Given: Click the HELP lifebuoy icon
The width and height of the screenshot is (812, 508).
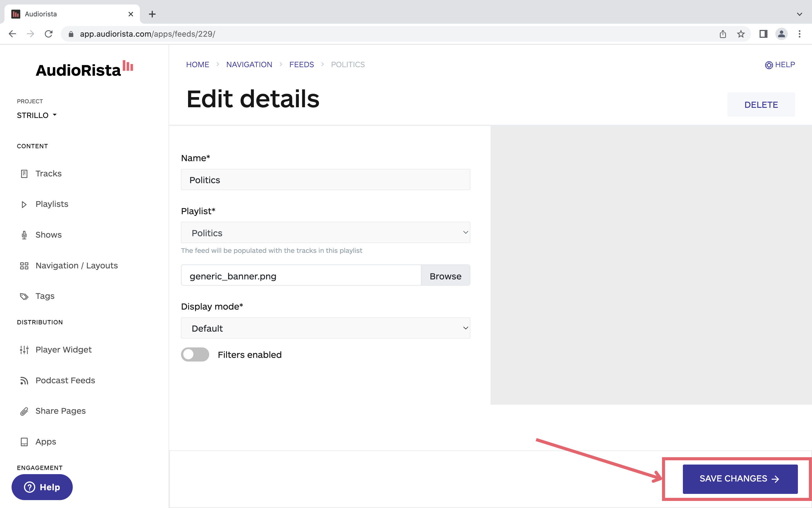Looking at the screenshot, I should click(769, 65).
